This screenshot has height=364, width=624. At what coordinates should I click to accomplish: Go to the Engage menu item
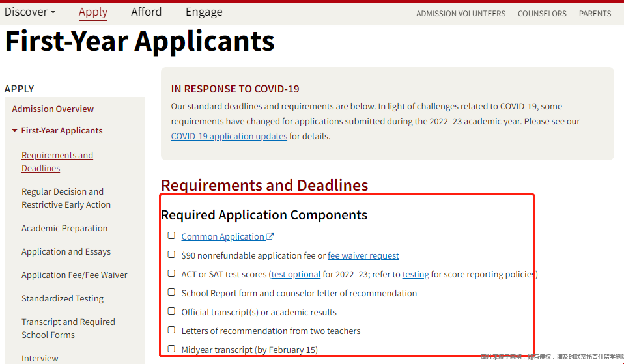(204, 12)
